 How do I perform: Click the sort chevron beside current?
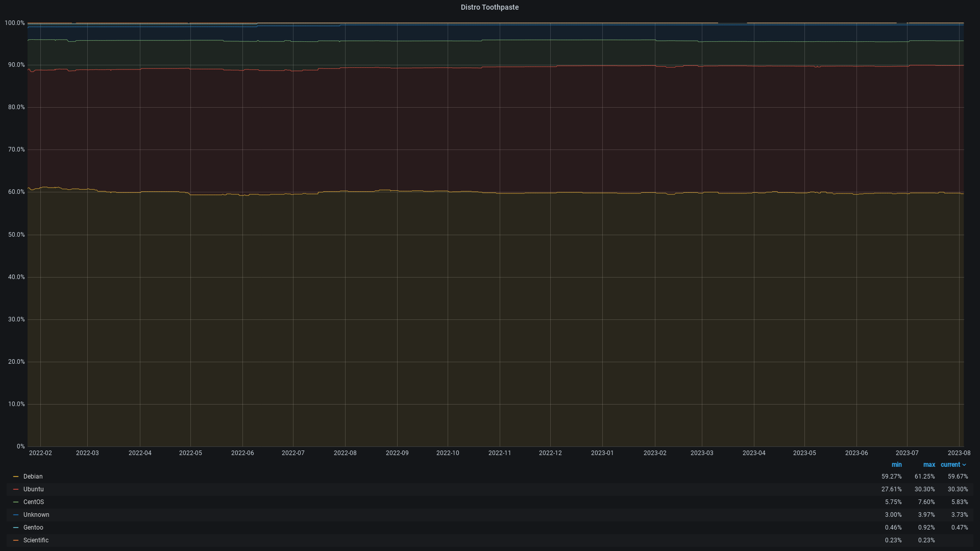[x=964, y=465]
